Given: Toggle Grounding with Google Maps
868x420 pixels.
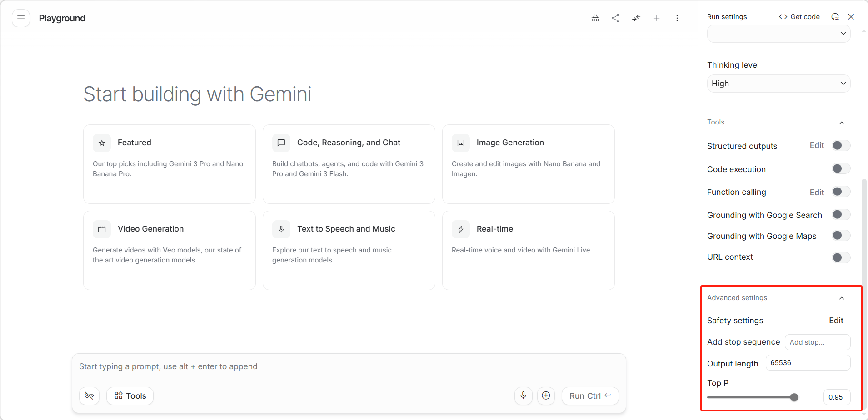Looking at the screenshot, I should tap(841, 236).
